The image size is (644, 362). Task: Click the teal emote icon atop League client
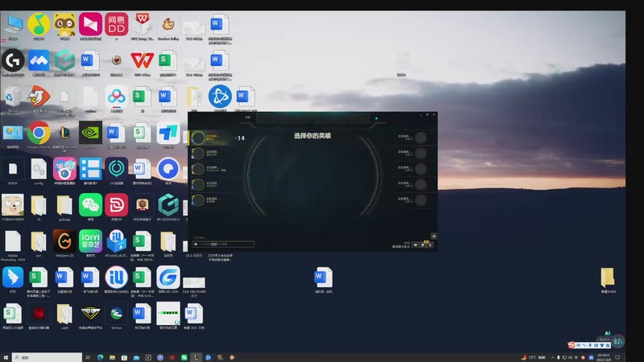376,118
